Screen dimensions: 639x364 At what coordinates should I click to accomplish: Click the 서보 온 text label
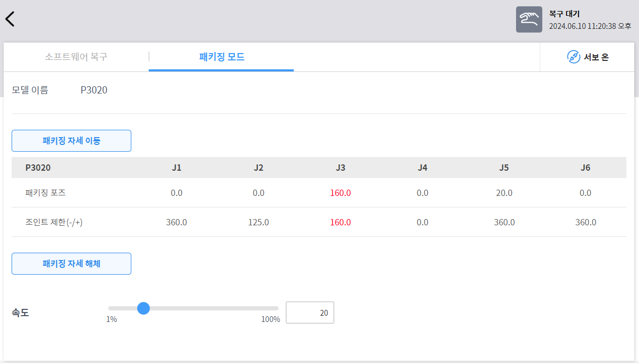coord(596,57)
